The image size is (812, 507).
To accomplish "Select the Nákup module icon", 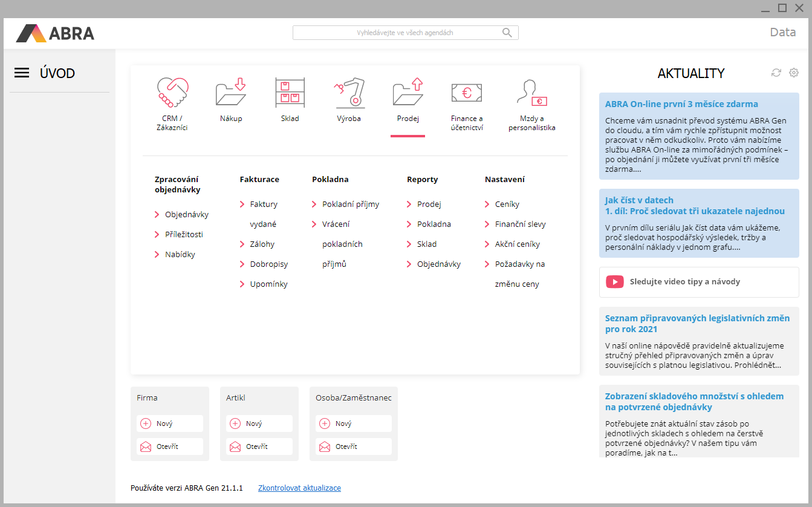I will pos(231,93).
